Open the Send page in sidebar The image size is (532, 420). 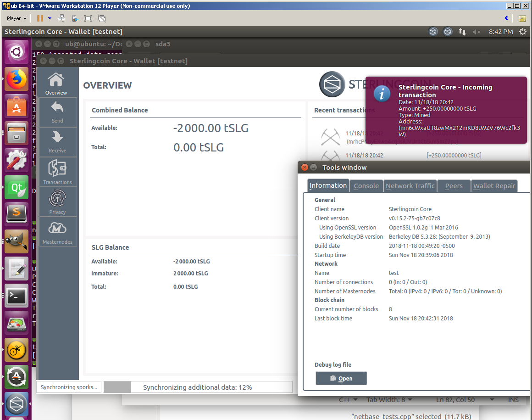pyautogui.click(x=57, y=112)
